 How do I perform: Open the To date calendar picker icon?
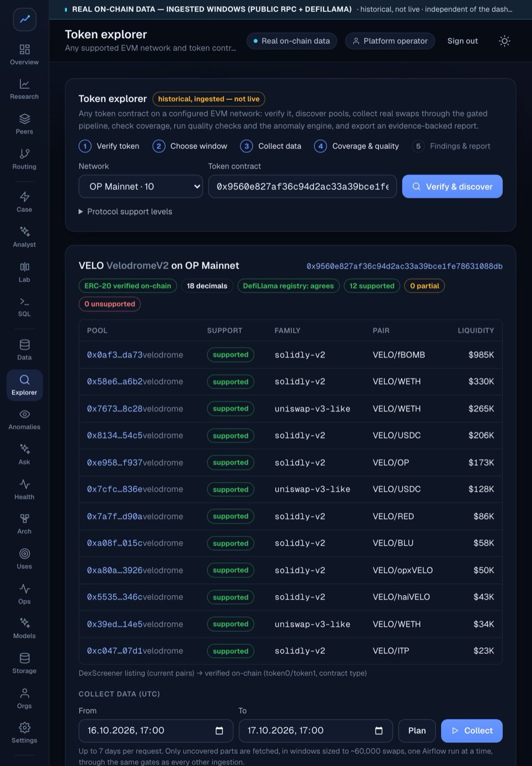379,731
